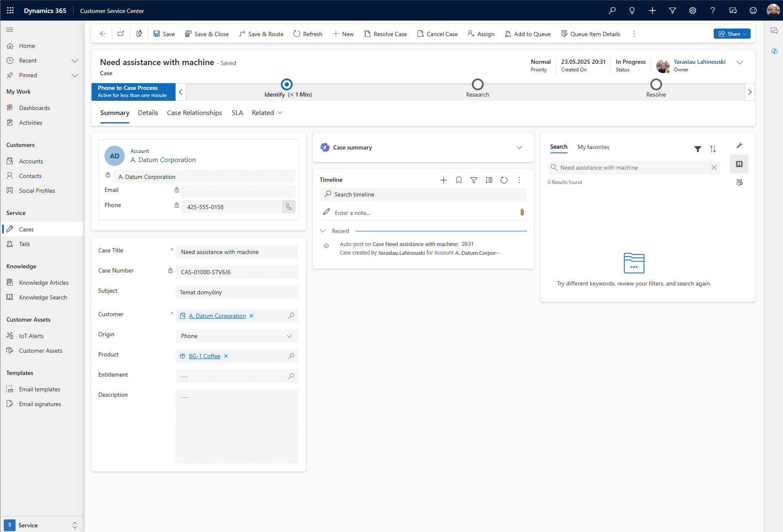
Task: Click the Save button
Action: click(164, 34)
